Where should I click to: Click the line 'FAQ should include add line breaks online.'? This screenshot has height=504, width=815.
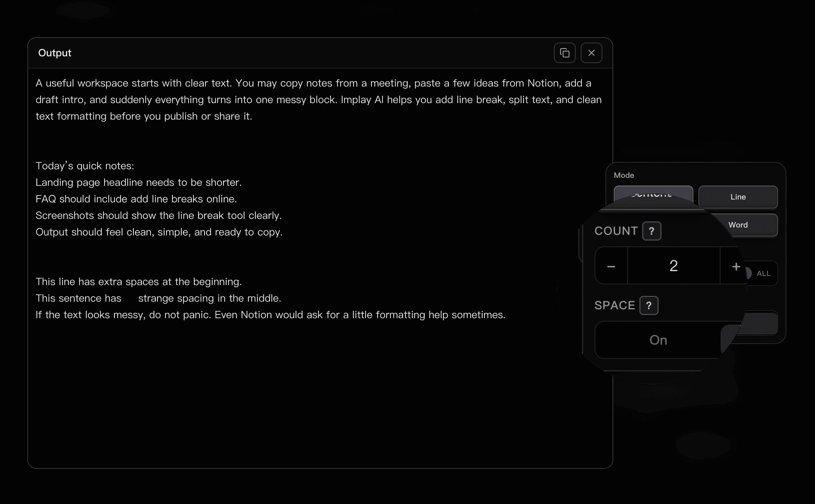[136, 199]
